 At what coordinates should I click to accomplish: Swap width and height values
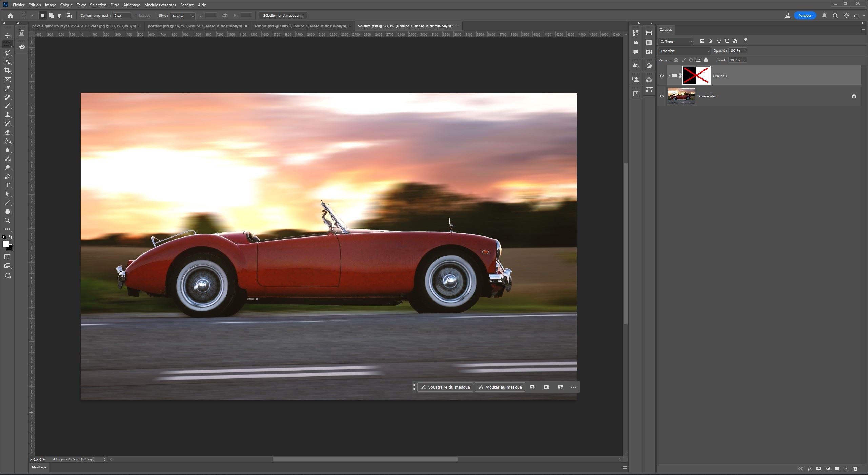pyautogui.click(x=225, y=15)
